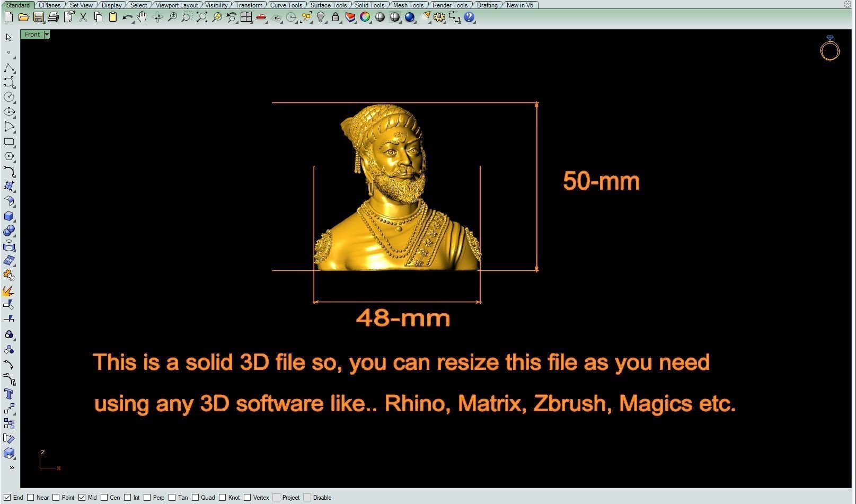Create a new file with New icon
The image size is (856, 504).
(8, 17)
